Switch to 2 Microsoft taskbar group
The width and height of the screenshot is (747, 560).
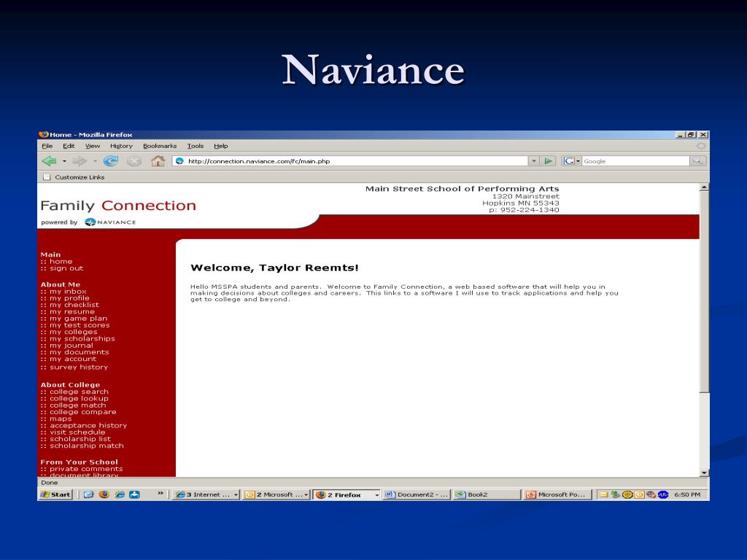pyautogui.click(x=276, y=495)
